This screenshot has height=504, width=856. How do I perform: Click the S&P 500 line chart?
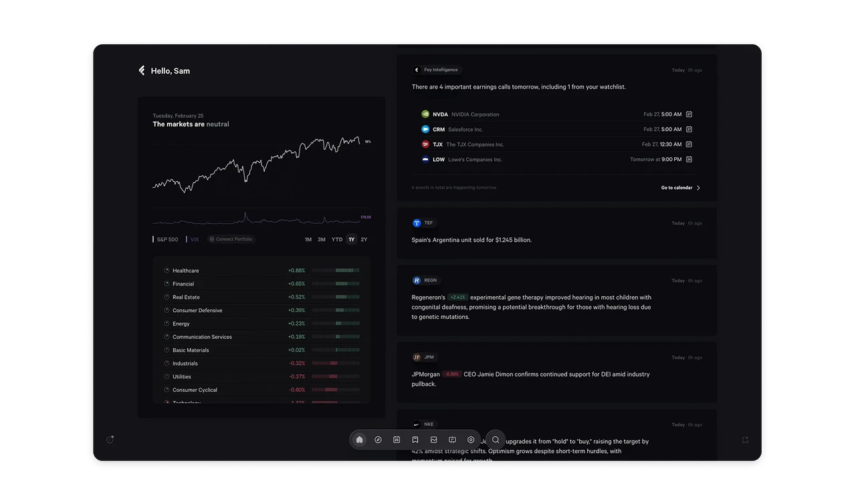coord(257,166)
